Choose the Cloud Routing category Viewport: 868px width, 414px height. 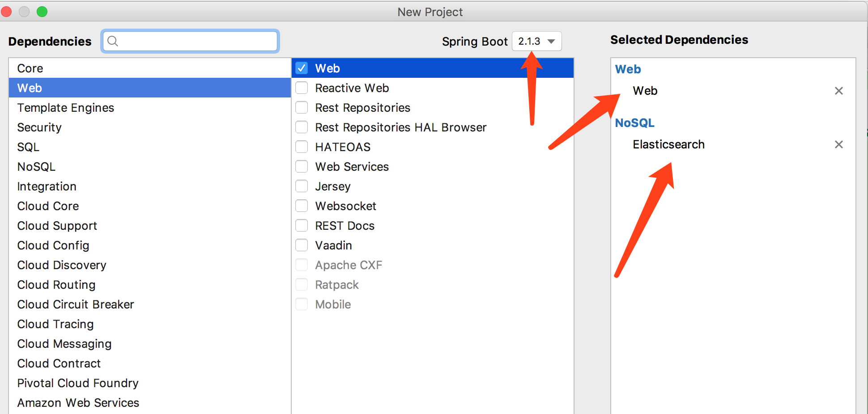150,284
